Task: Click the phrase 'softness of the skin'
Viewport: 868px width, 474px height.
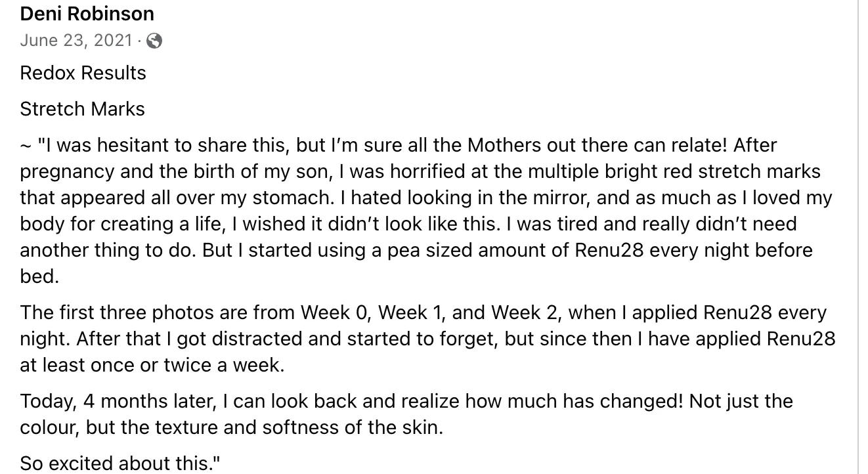Action: tap(353, 427)
